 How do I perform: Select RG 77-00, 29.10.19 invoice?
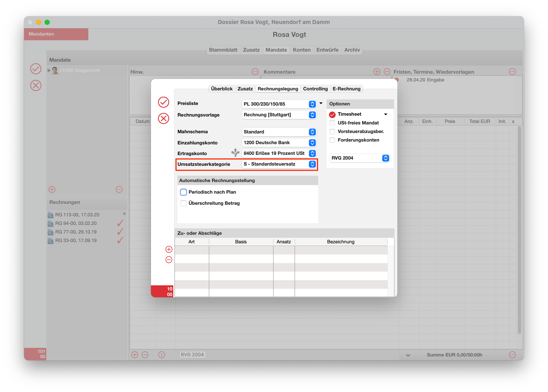tap(76, 232)
